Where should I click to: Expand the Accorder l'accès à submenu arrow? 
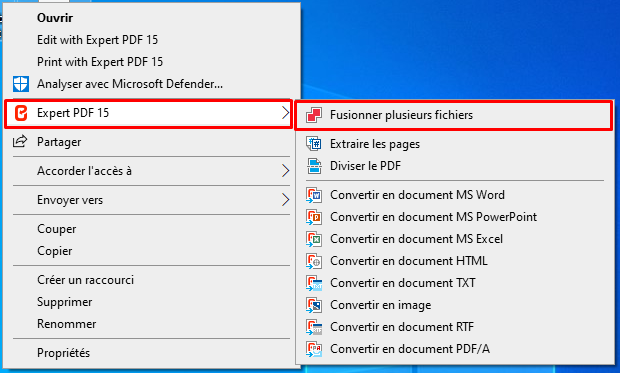point(285,171)
